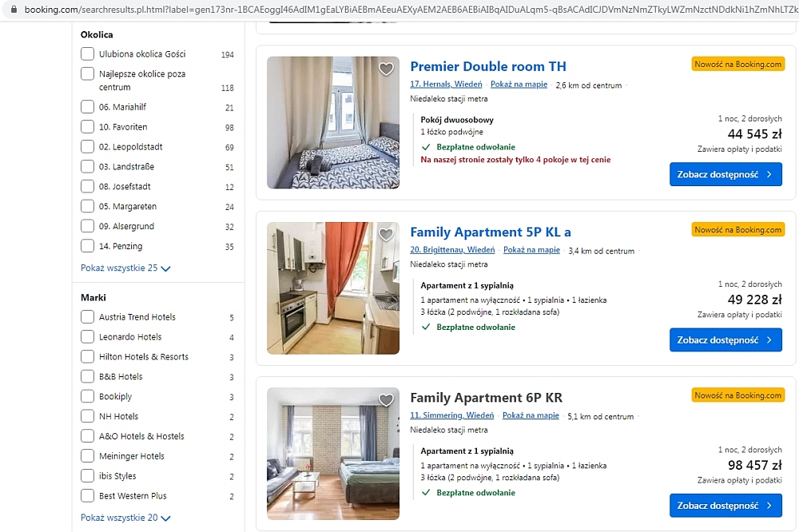Favorite Family Apartment 6P KR via heart icon
The height and width of the screenshot is (532, 799).
tap(386, 399)
